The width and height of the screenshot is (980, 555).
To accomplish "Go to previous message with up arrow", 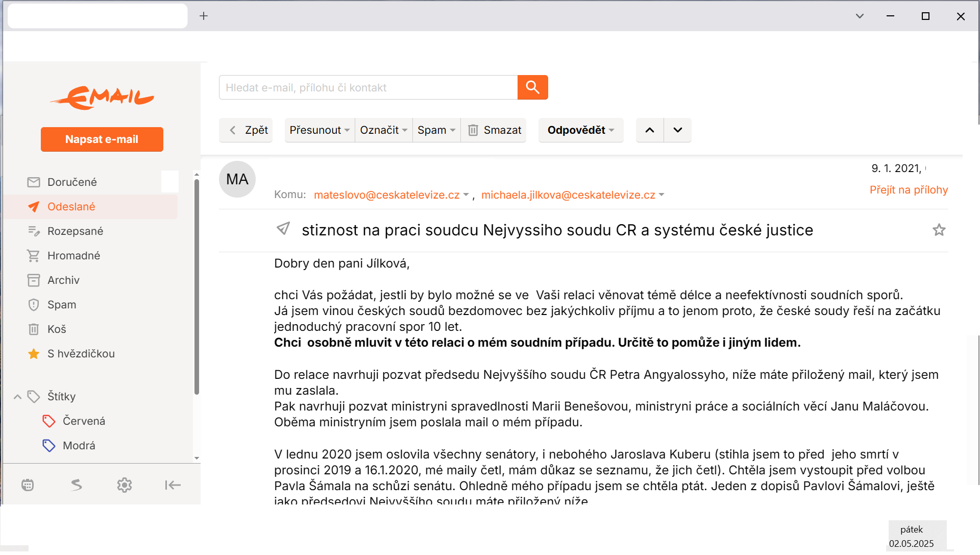I will pos(650,130).
